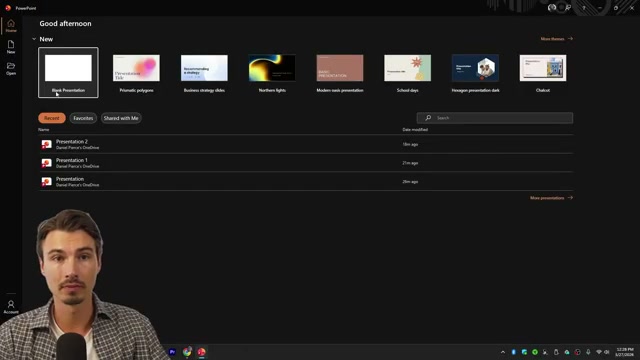The image size is (640, 360).
Task: Click the file icon beside Presentation 2
Action: [x=47, y=144]
